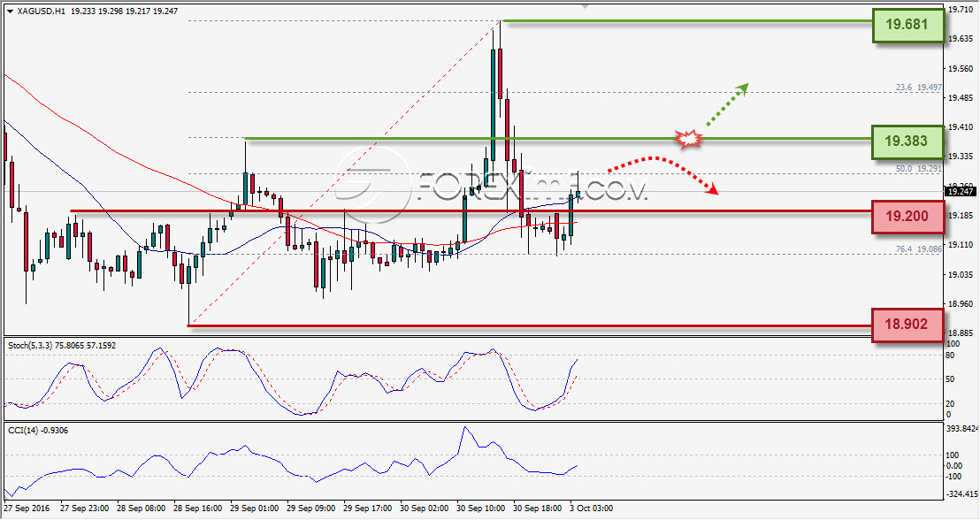Open the dropdown triangle beside XAGUSD,H1

[10, 11]
